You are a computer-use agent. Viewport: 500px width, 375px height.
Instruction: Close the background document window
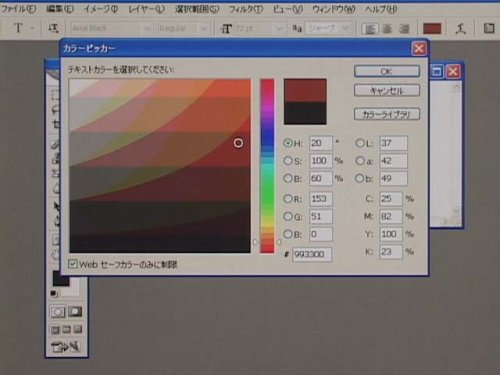click(x=453, y=71)
